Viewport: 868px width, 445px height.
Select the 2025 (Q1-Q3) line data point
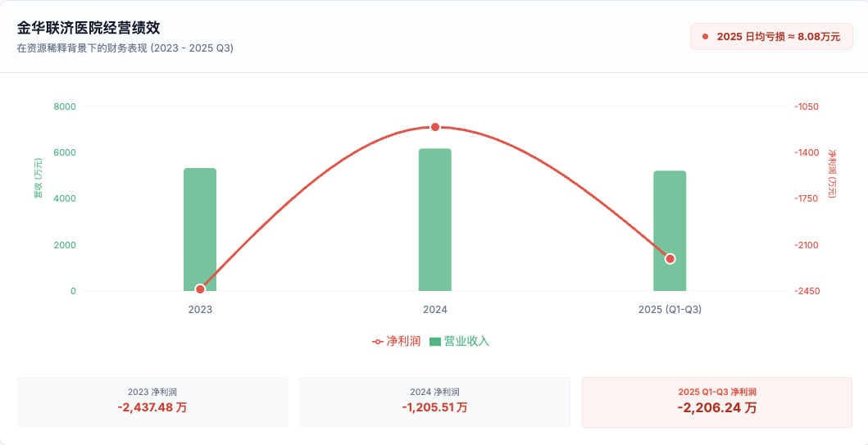coord(670,259)
